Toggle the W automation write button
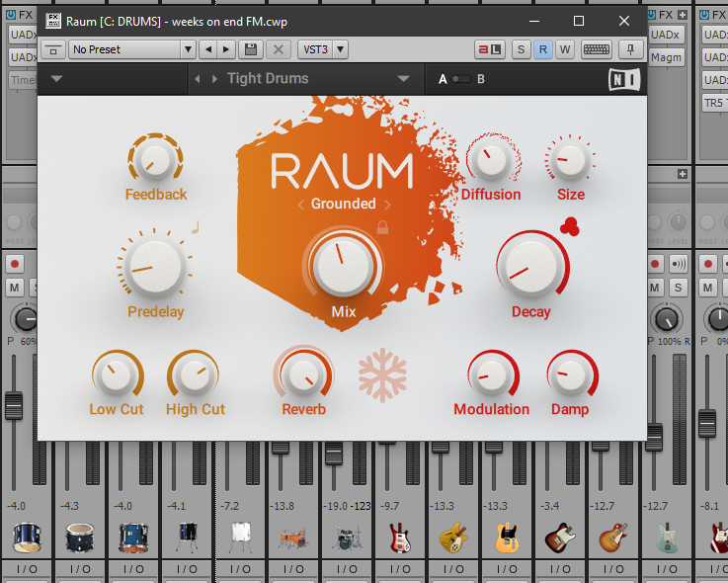 pyautogui.click(x=565, y=49)
